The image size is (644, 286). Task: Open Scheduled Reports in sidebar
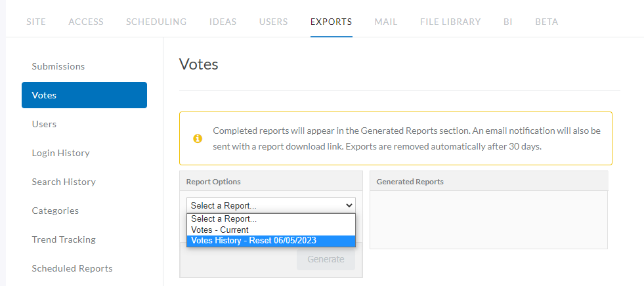click(72, 268)
